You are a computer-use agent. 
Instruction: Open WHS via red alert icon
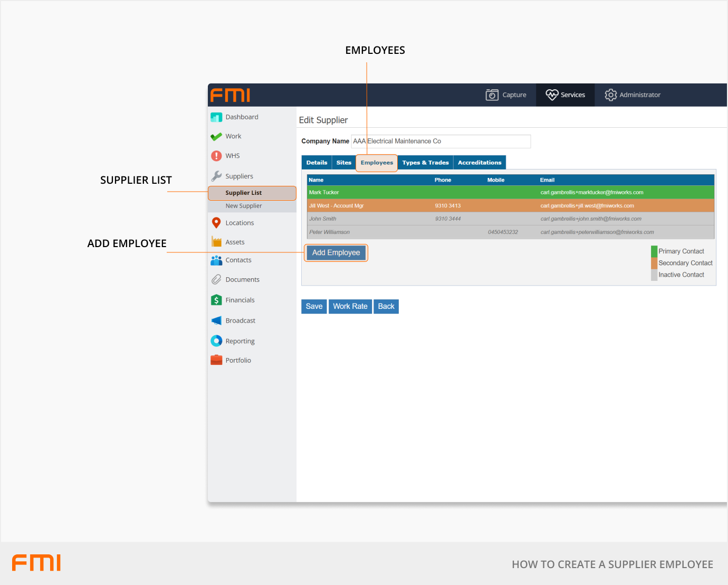[216, 156]
